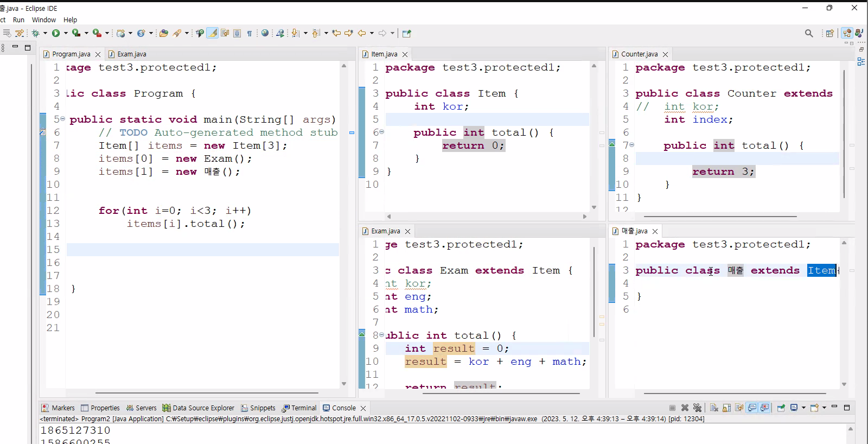Open the Help menu
The width and height of the screenshot is (868, 444).
[70, 20]
